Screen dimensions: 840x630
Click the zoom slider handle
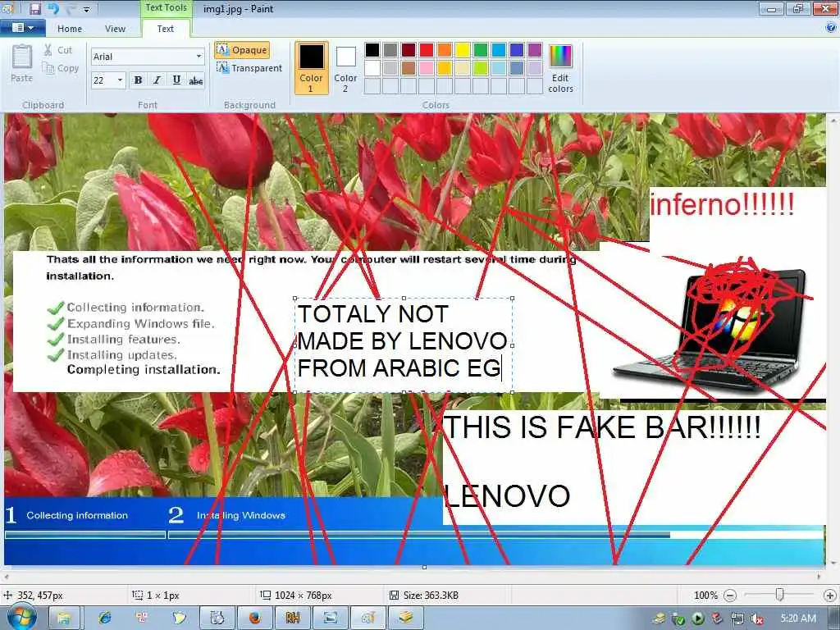tap(779, 595)
